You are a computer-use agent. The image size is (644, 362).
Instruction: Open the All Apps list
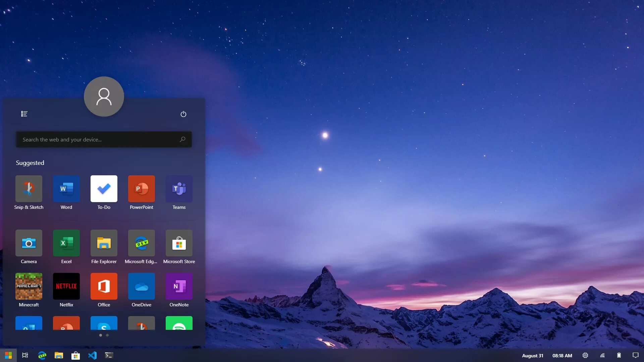[24, 114]
